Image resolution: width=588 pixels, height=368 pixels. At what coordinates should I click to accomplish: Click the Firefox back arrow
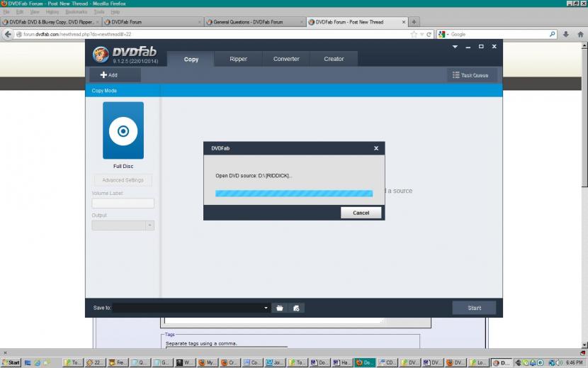(9, 34)
